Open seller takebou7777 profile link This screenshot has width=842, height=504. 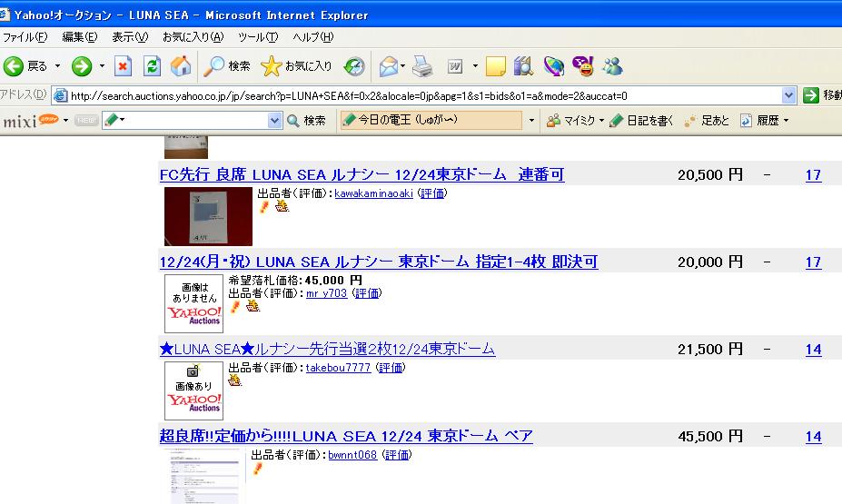pos(338,368)
